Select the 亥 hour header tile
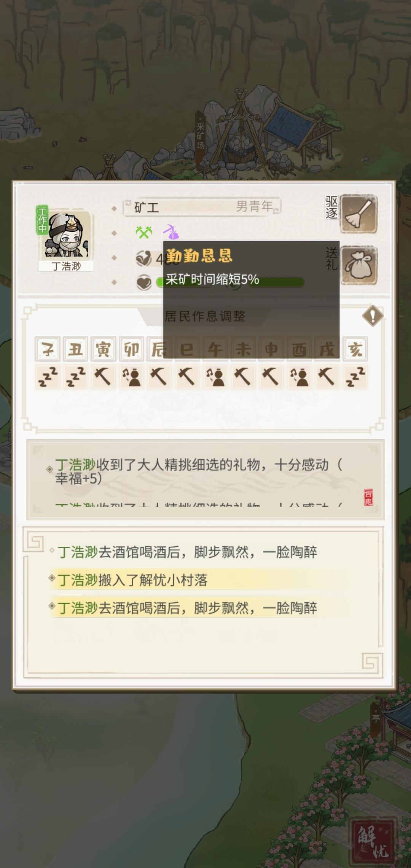The height and width of the screenshot is (868, 411). 355,349
